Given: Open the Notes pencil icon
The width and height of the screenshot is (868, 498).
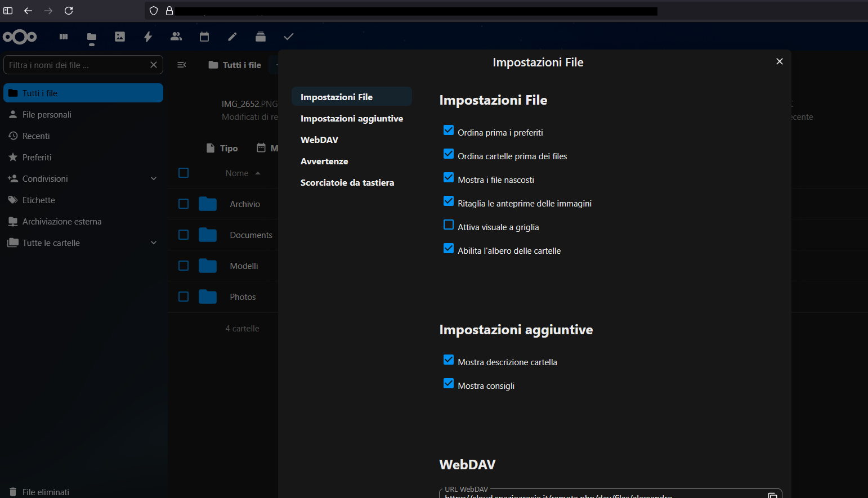Looking at the screenshot, I should pyautogui.click(x=232, y=37).
